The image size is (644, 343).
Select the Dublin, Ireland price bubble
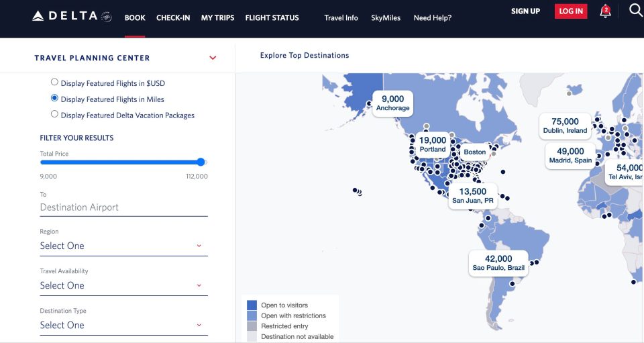point(566,126)
